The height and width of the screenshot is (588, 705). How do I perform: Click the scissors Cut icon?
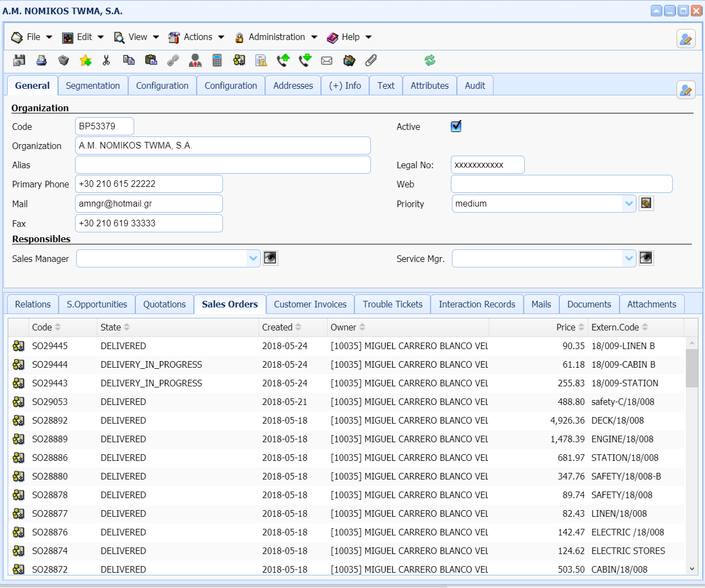point(106,61)
